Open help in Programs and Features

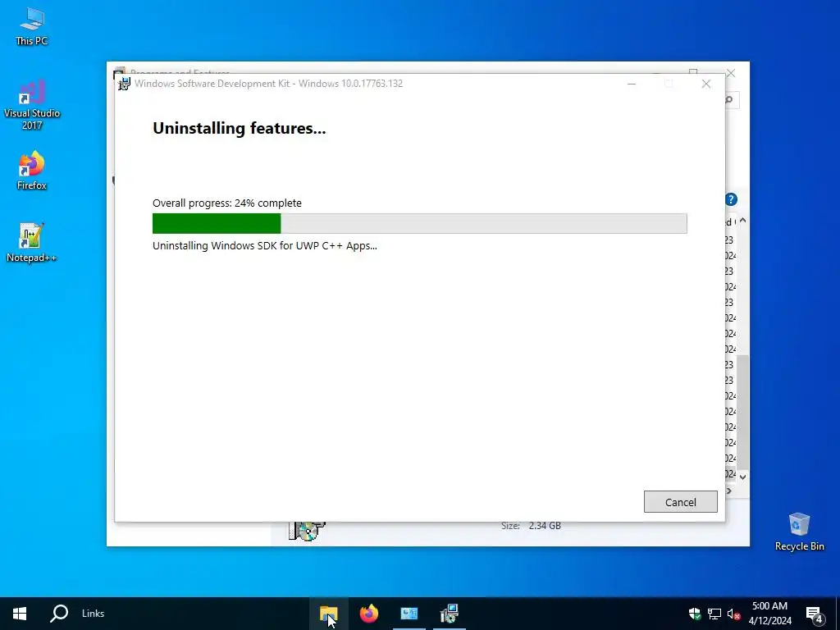[x=731, y=200]
